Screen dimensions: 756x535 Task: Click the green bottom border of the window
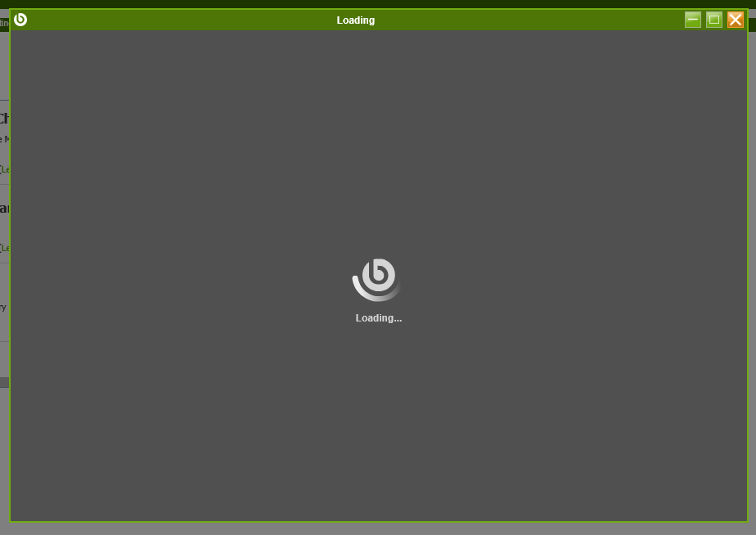click(x=376, y=521)
